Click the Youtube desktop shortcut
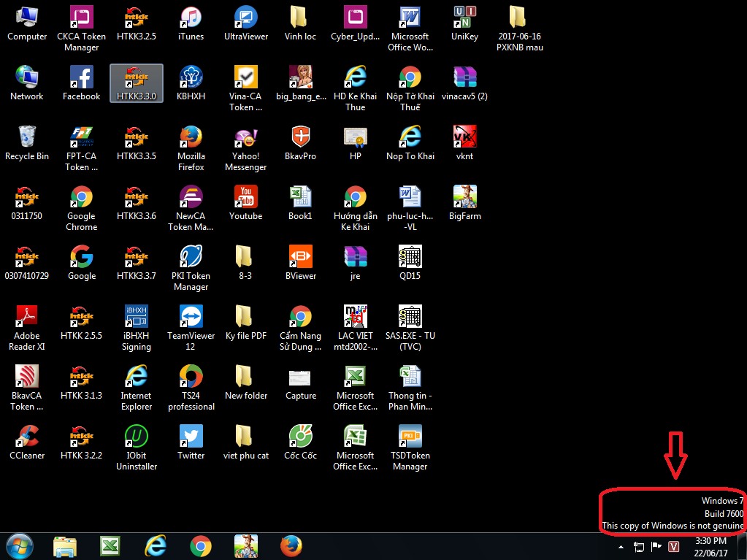 (x=246, y=203)
